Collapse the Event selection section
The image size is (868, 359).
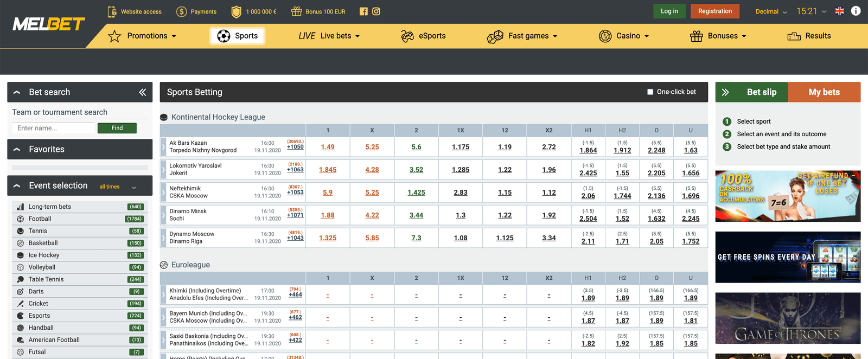coord(17,185)
